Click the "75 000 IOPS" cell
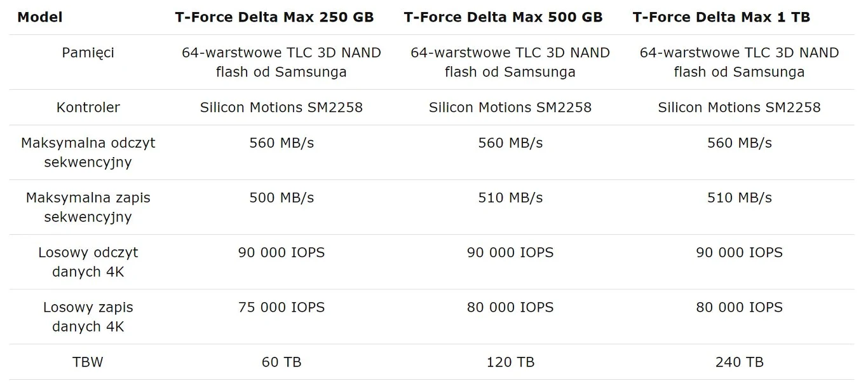This screenshot has height=383, width=868. (x=281, y=307)
